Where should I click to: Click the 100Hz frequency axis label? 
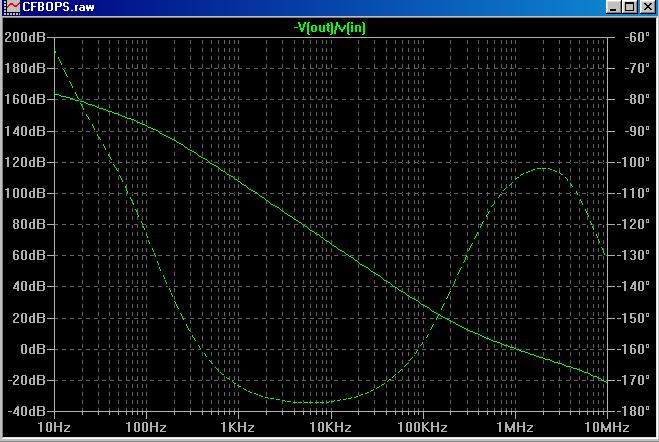click(146, 427)
